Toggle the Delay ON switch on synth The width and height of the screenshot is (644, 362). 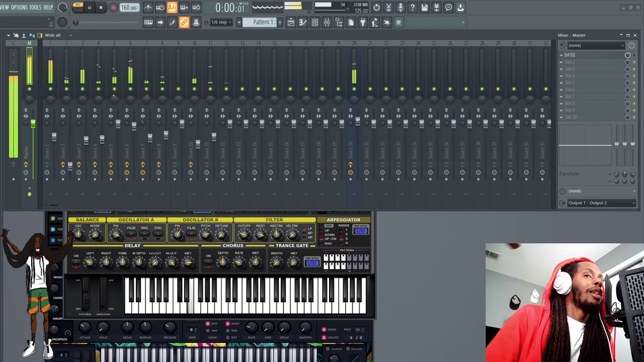point(76,262)
